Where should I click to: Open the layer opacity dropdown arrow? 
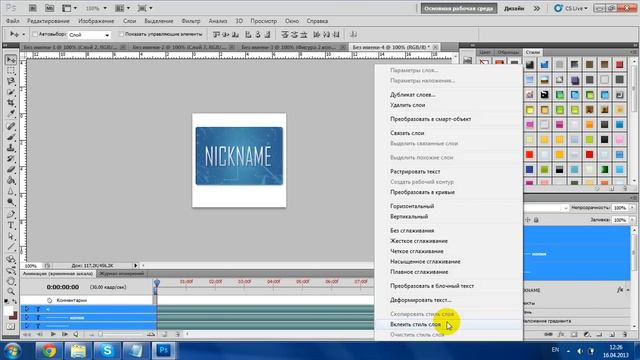click(632, 208)
